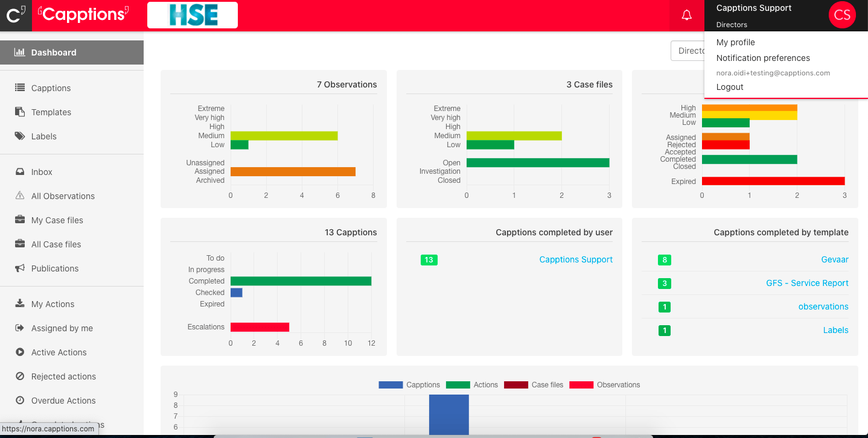Click the 3 badge beside GFS - Service Report
This screenshot has width=868, height=438.
click(x=665, y=284)
